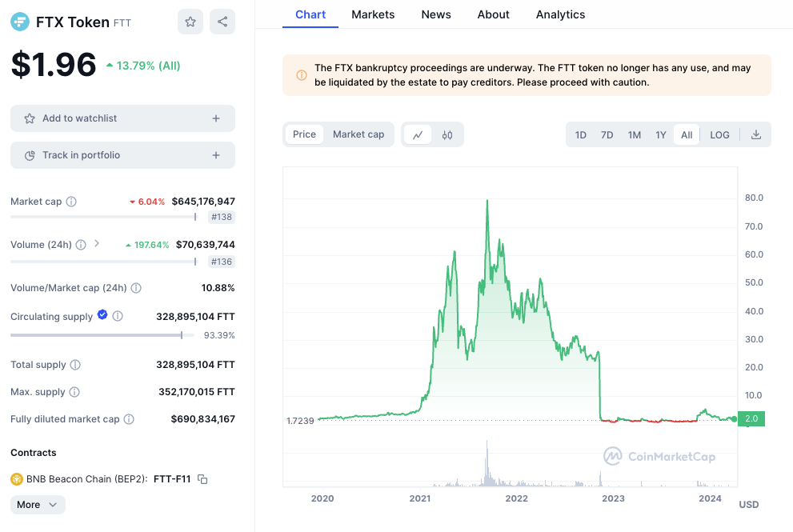
Task: Expand the More contracts dropdown
Action: point(38,505)
